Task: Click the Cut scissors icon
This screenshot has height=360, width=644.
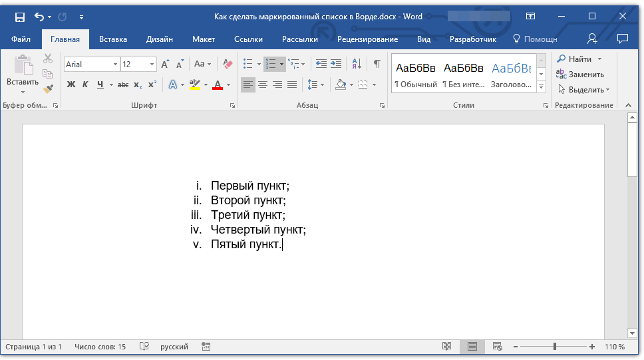Action: coord(48,59)
